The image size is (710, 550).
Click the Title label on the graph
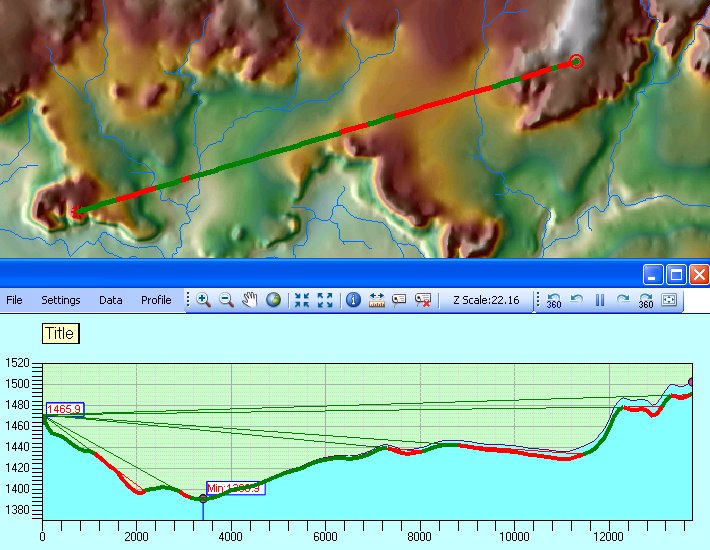coord(59,333)
